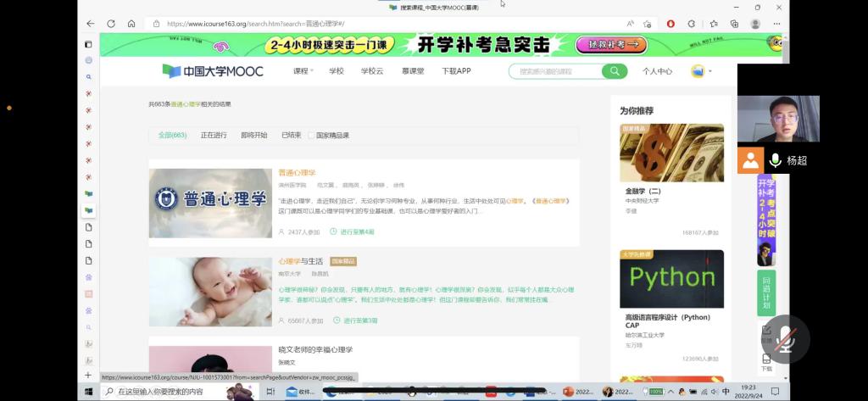The image size is (868, 401).
Task: Open 心理学与生活 course title link
Action: coord(301,261)
